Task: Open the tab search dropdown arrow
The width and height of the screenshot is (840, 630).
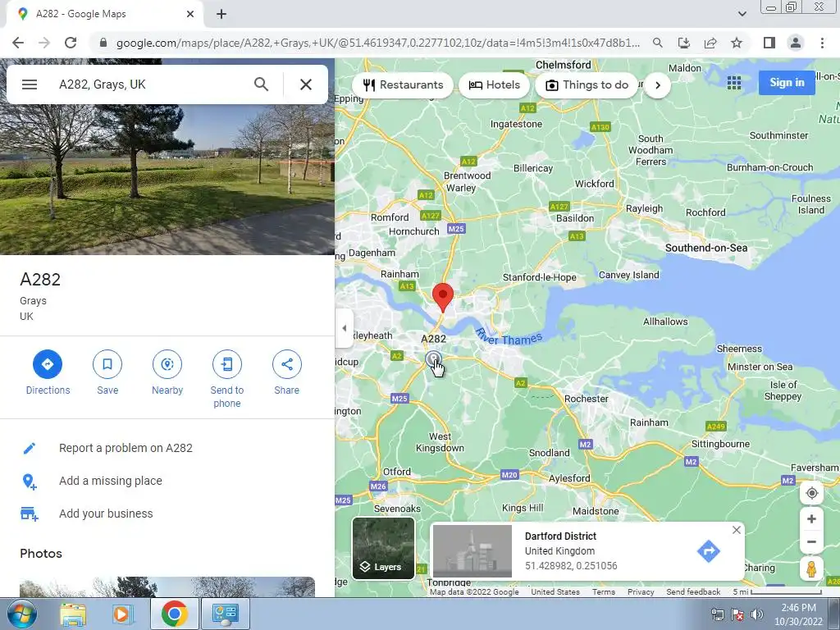Action: (x=742, y=14)
